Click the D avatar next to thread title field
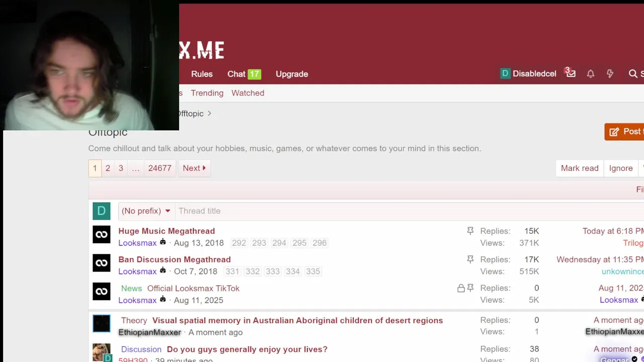This screenshot has height=362, width=644. click(101, 211)
